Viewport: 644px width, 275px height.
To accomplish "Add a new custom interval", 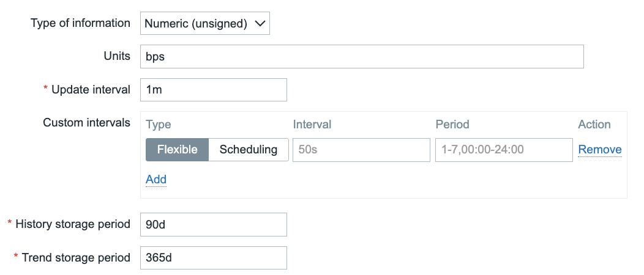I will tap(156, 180).
